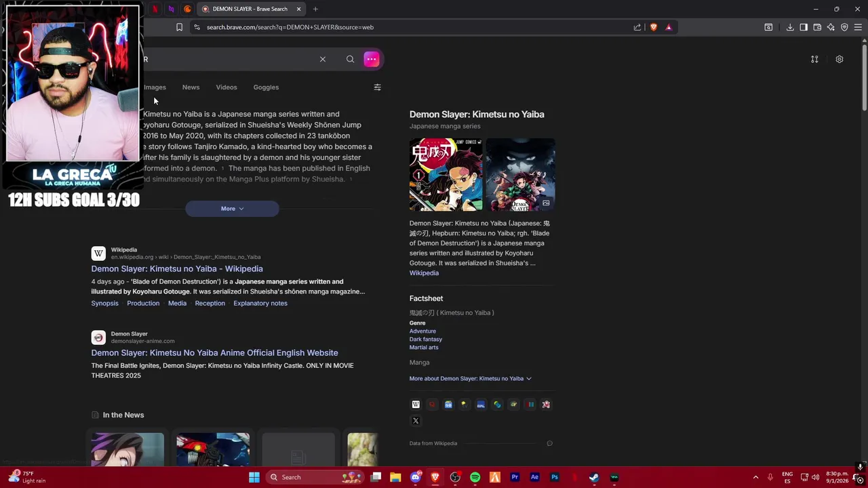Open the Adventure genre link

pos(422,331)
